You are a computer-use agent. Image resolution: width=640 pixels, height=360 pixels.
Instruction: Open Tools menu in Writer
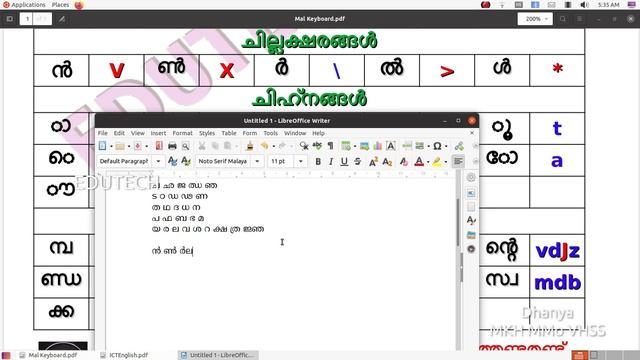coord(271,133)
